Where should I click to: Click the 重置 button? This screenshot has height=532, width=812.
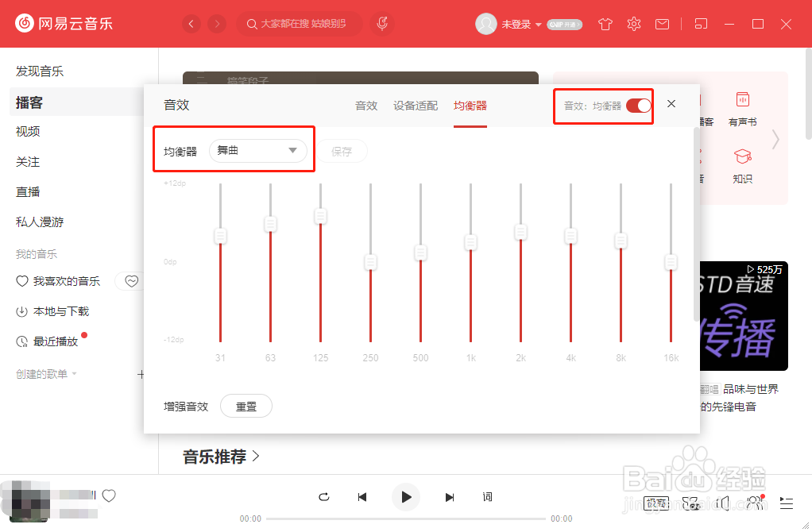click(246, 407)
